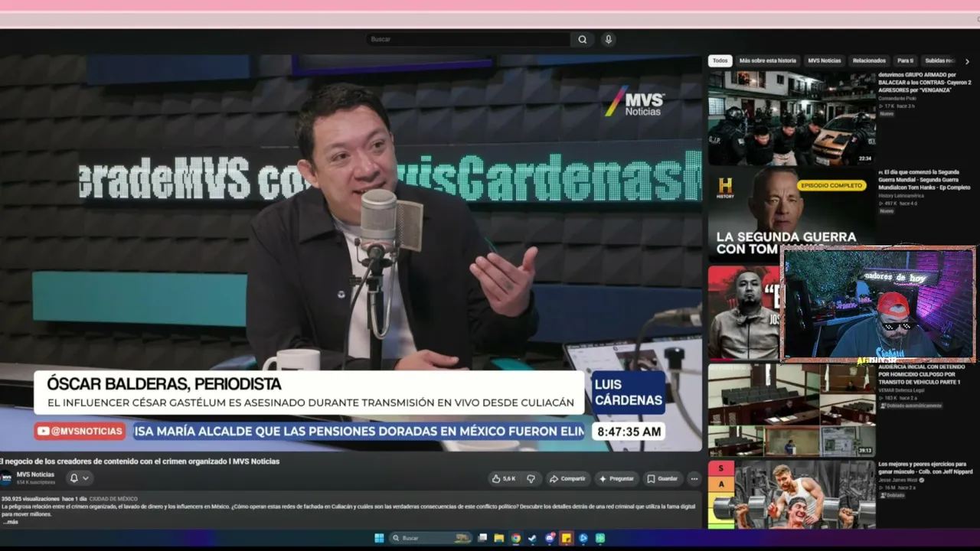Activate voice search microphone icon
This screenshot has width=980, height=551.
[x=608, y=39]
